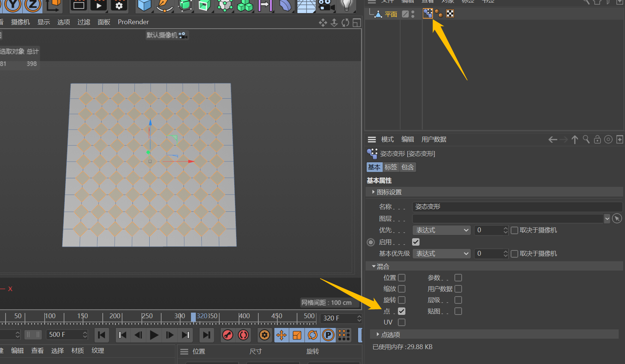Toggle Rotation keyframe icon
The width and height of the screenshot is (625, 364).
[x=313, y=335]
